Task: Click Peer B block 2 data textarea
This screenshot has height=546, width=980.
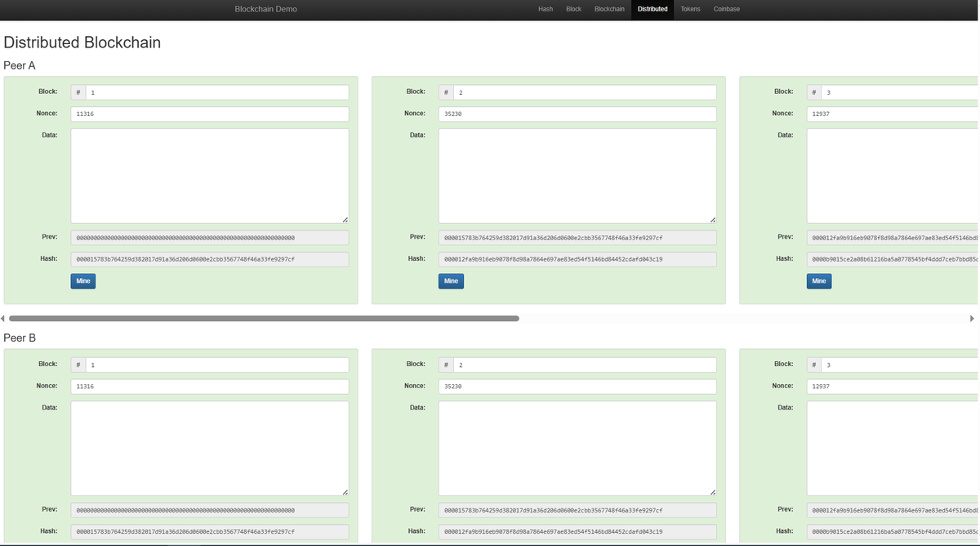Action: [577, 448]
